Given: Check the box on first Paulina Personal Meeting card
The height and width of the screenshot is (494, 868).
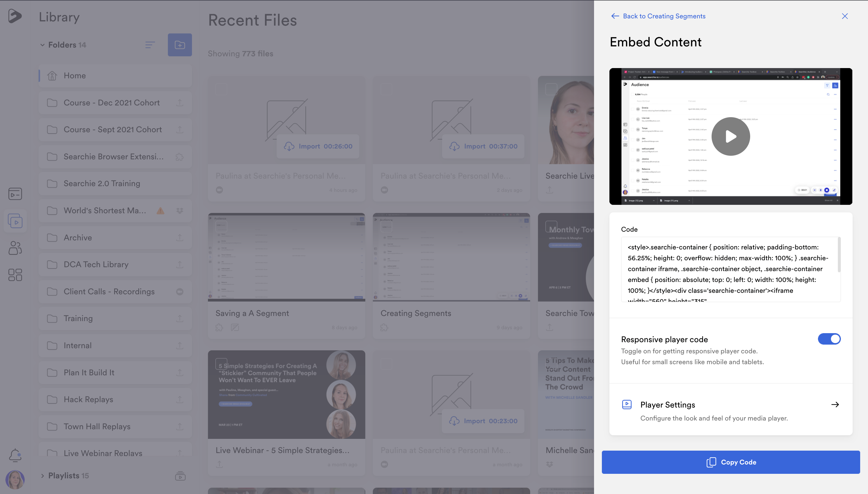Looking at the screenshot, I should 221,89.
